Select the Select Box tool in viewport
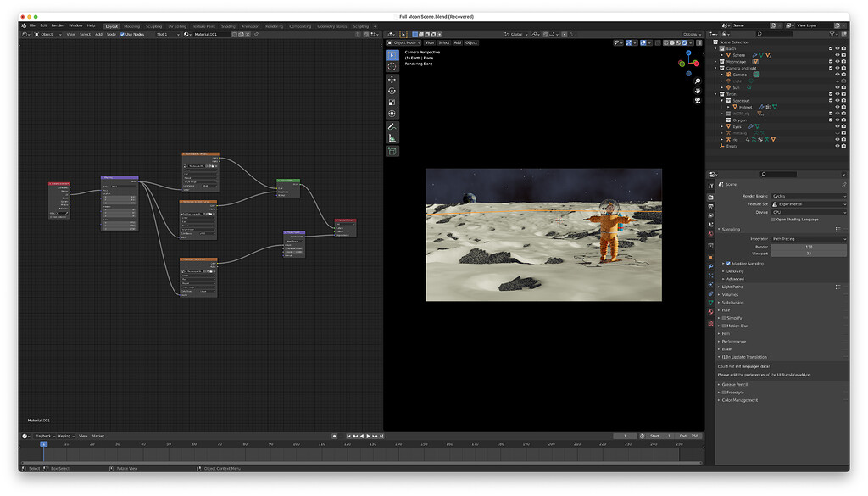The width and height of the screenshot is (868, 496). (392, 55)
